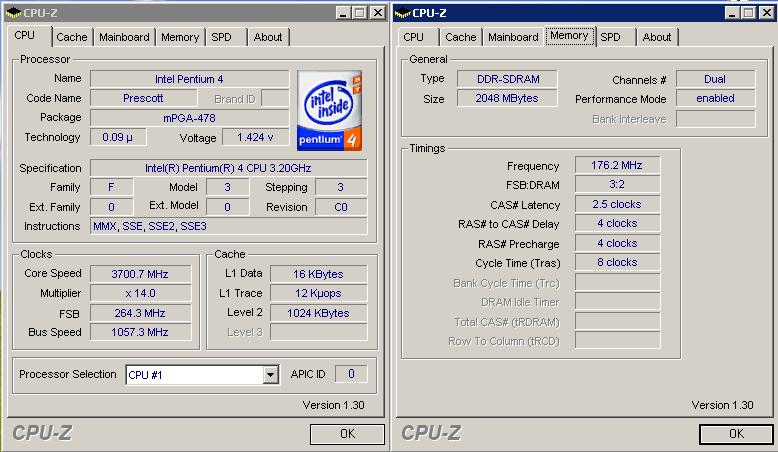Click L1 Trace value '12 Kµops'
This screenshot has height=452, width=778.
pyautogui.click(x=319, y=293)
